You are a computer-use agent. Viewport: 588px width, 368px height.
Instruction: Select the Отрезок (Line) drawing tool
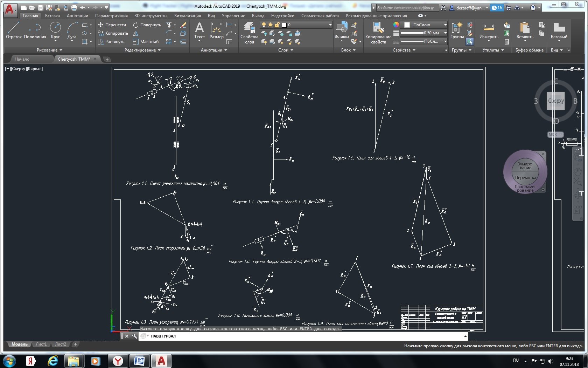14,30
